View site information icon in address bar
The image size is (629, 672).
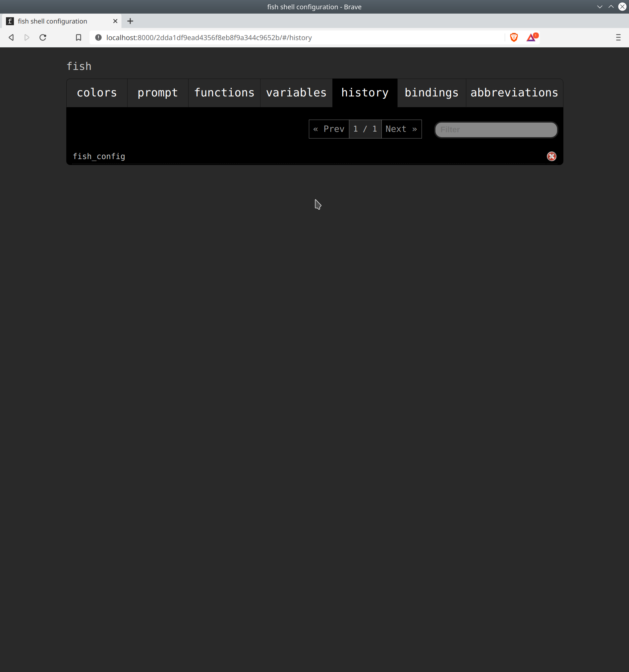(x=98, y=37)
